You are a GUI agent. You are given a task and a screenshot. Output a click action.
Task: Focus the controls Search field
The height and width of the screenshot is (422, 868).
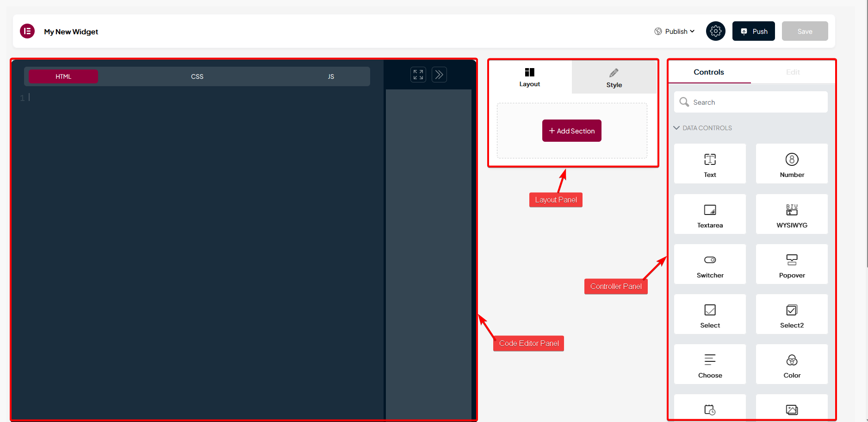[750, 102]
